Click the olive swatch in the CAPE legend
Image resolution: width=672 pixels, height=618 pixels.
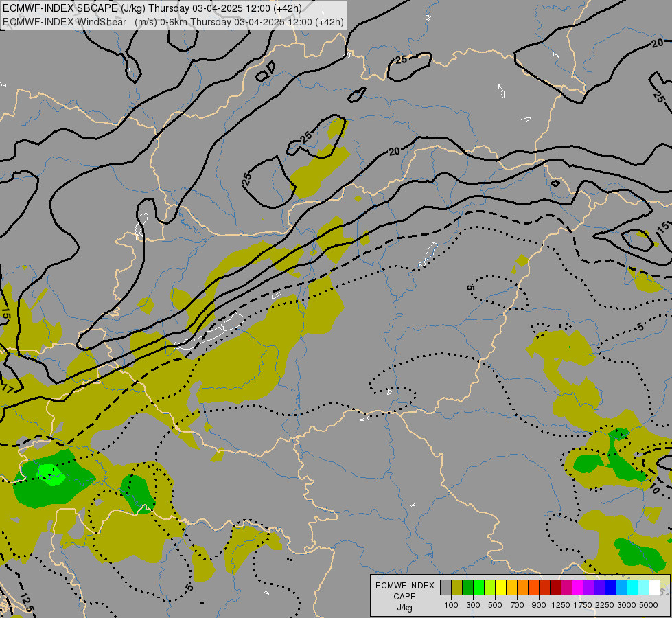point(457,588)
